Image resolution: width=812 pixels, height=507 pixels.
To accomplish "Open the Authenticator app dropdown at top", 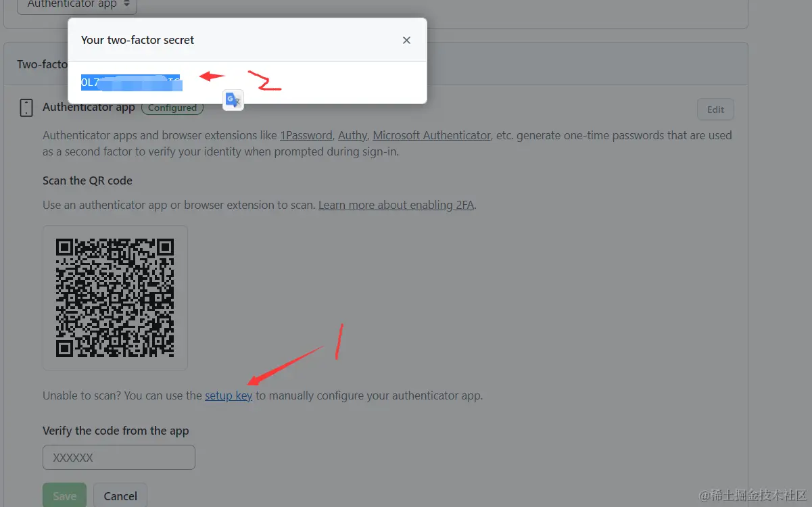I will click(x=77, y=5).
